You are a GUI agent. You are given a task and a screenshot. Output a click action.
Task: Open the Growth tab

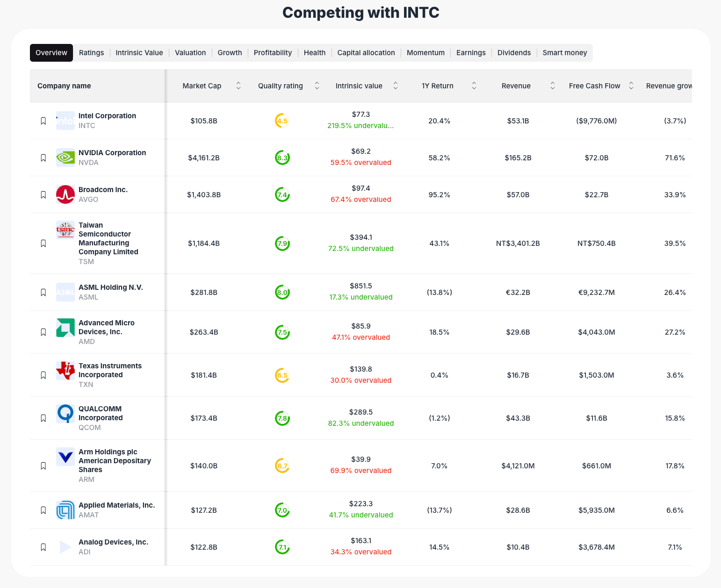230,53
